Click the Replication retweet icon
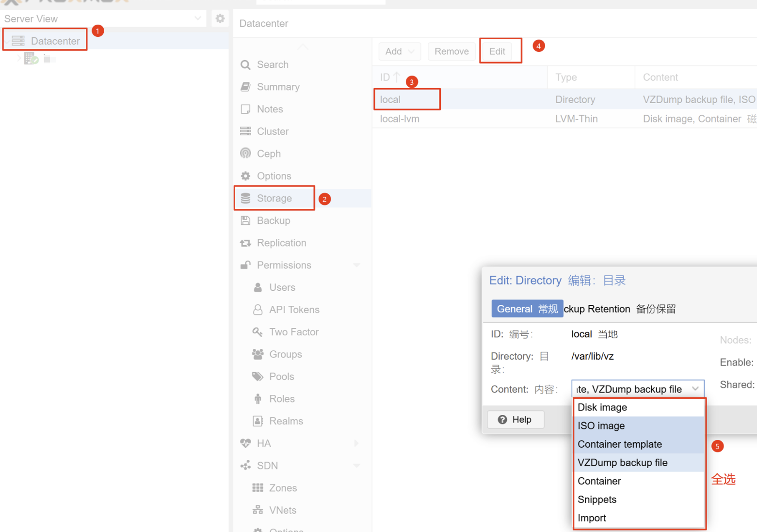The height and width of the screenshot is (532, 757). (x=245, y=243)
